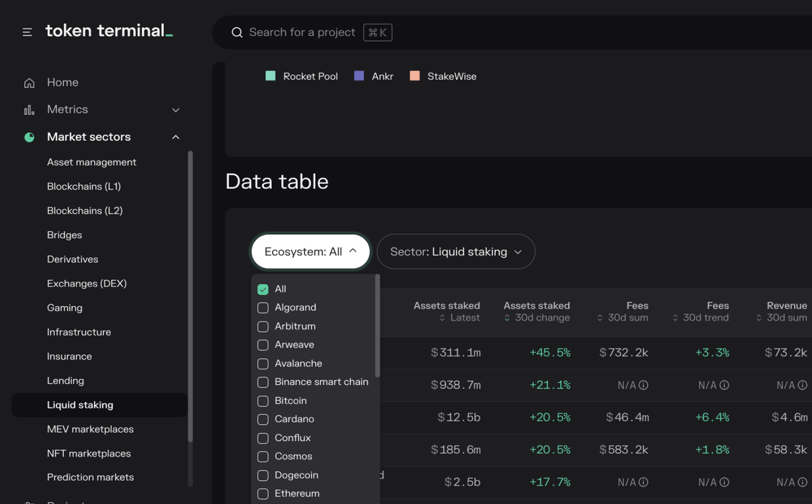This screenshot has height=504, width=812.
Task: Sort the table by Assets staked Latest
Action: (x=447, y=312)
